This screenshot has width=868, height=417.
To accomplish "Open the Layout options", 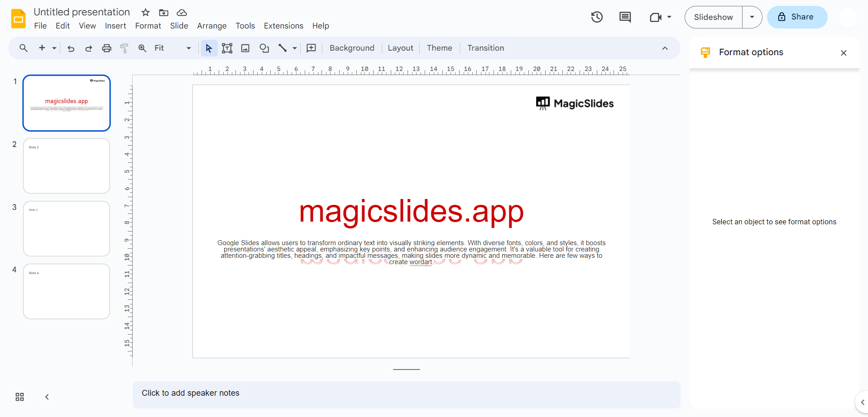I will (400, 48).
